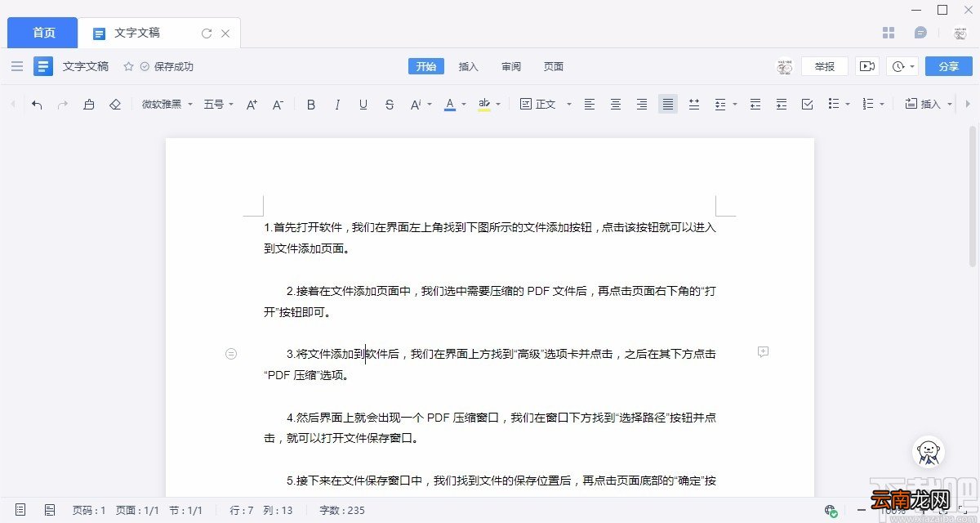Screen dimensions: 980x523
Task: Increase paragraph indent
Action: [782, 105]
